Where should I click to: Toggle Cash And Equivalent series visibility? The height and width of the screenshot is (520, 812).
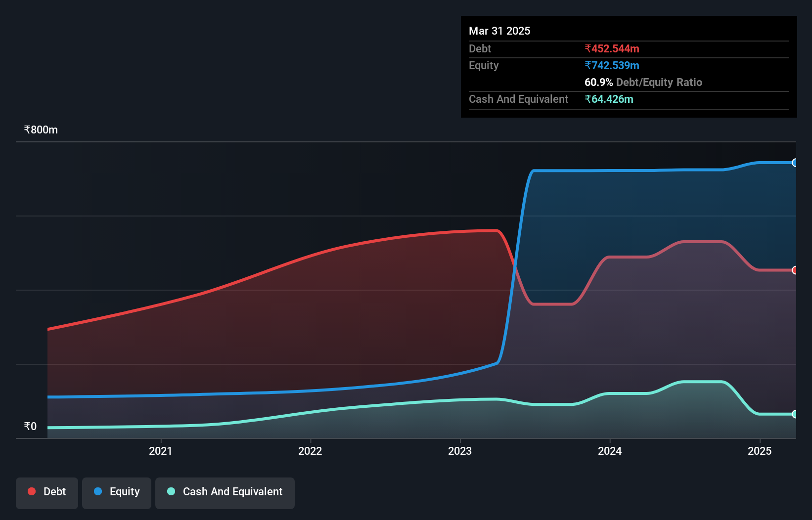(x=225, y=493)
